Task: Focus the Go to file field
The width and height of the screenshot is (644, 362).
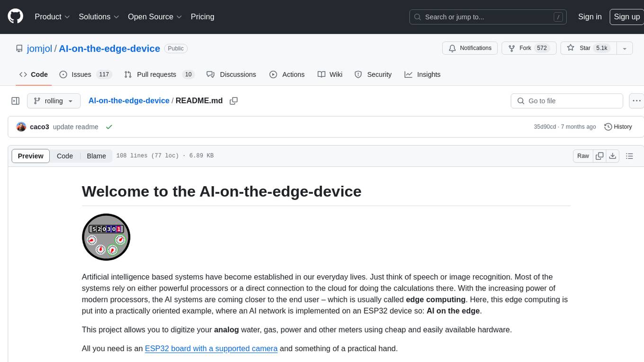Action: pyautogui.click(x=567, y=101)
